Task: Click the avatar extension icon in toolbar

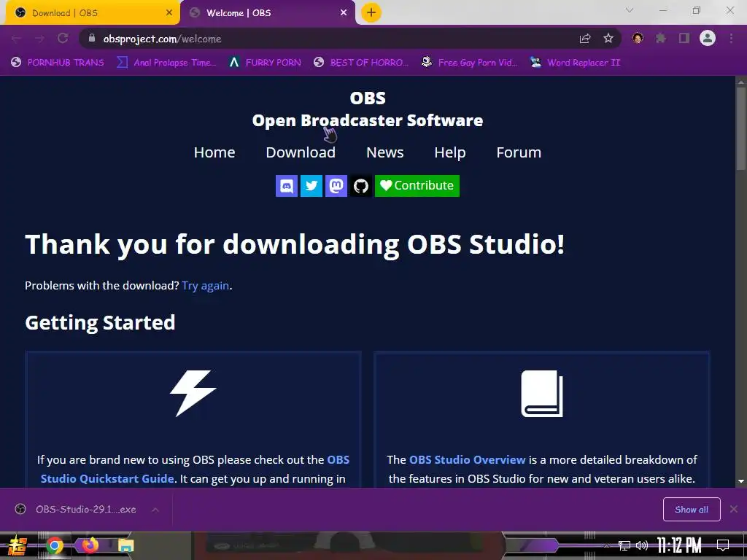Action: click(x=638, y=39)
